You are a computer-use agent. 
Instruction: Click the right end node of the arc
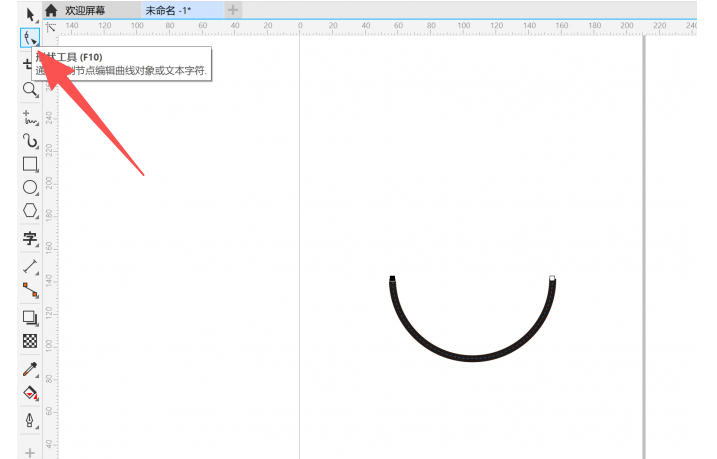[552, 278]
